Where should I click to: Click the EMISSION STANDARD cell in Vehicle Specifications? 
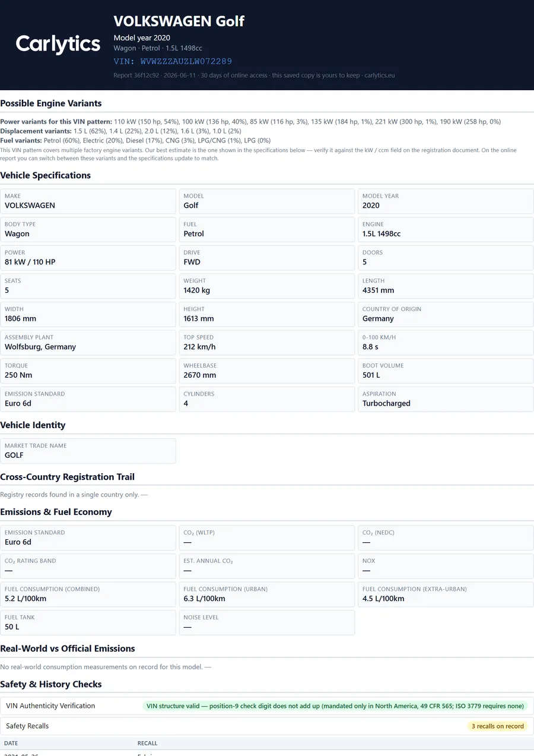(88, 399)
